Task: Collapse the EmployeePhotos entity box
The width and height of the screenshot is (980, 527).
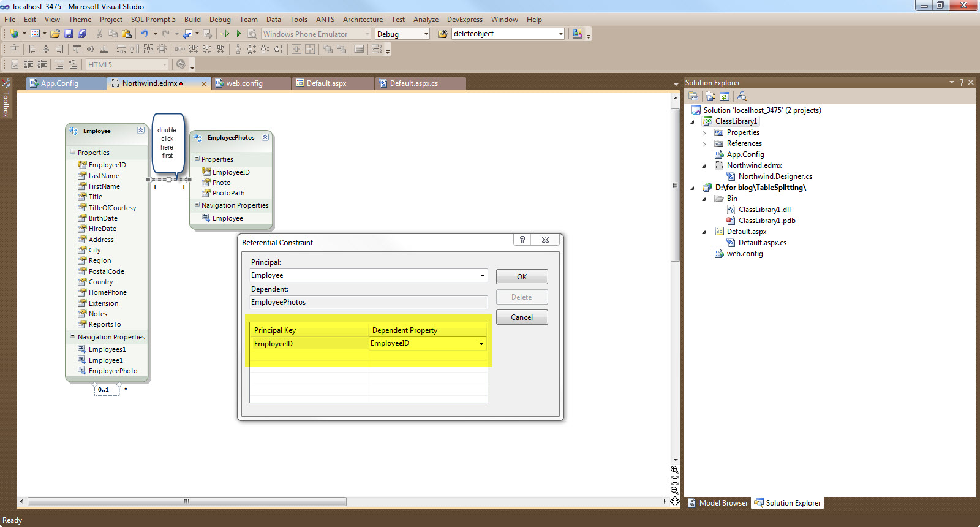Action: tap(265, 137)
